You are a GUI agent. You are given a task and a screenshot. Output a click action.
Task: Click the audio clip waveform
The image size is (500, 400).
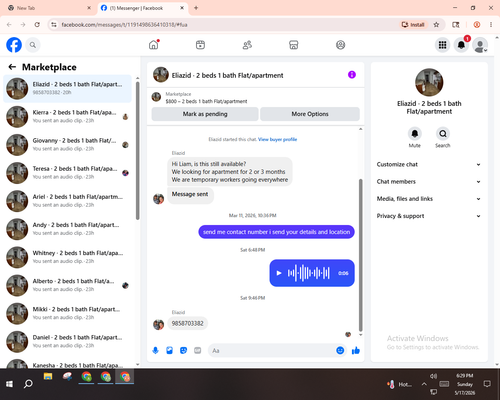[x=309, y=273]
